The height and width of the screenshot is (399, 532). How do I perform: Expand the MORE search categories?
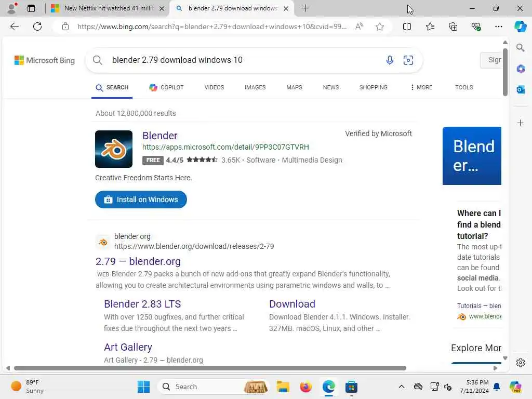coord(421,87)
